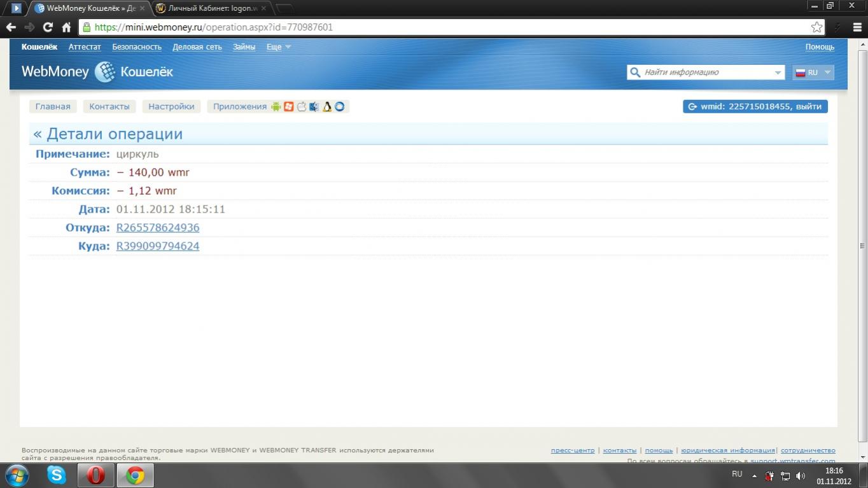868x488 pixels.
Task: Click the Apple iOS app icon
Action: tap(302, 106)
